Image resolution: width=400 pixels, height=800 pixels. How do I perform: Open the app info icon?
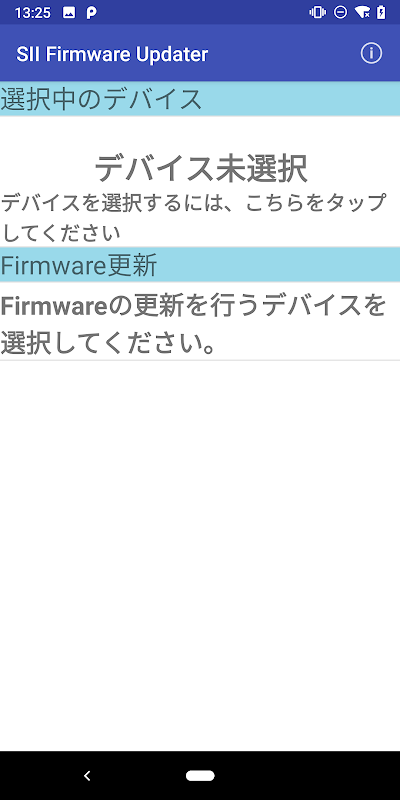tap(371, 54)
